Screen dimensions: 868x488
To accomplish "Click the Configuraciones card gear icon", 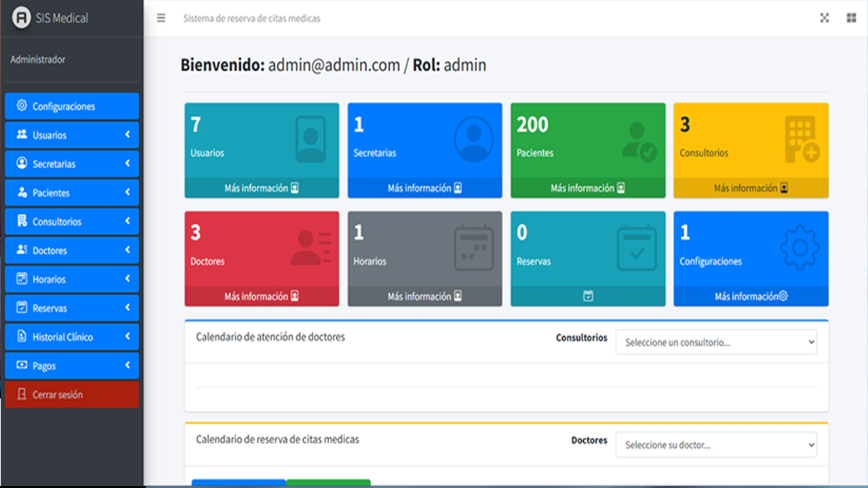I will coord(800,248).
